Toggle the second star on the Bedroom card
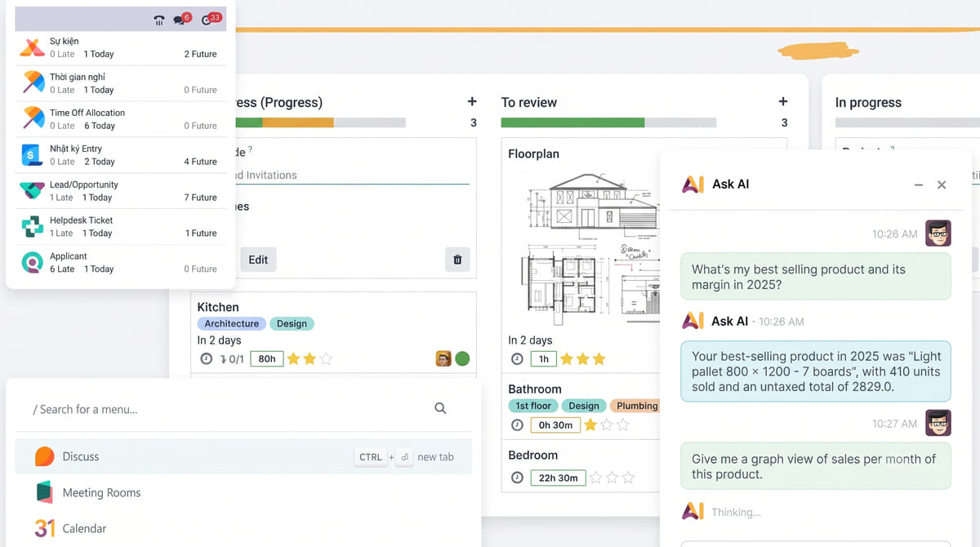Image resolution: width=980 pixels, height=547 pixels. [x=612, y=478]
